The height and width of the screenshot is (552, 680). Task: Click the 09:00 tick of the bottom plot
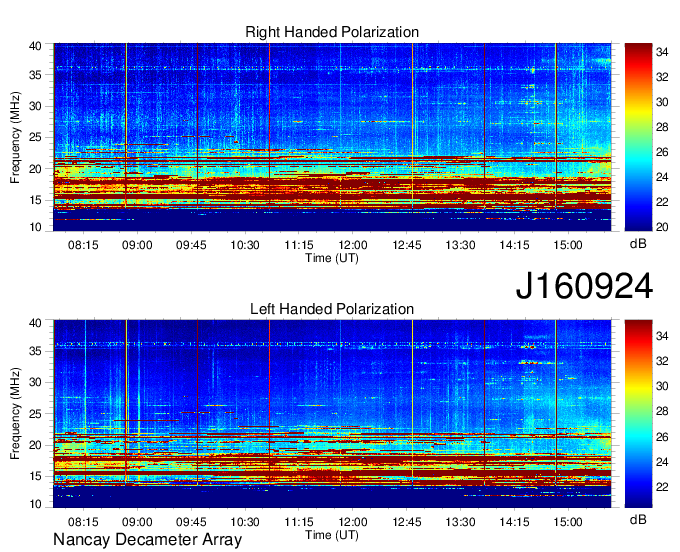tap(137, 522)
